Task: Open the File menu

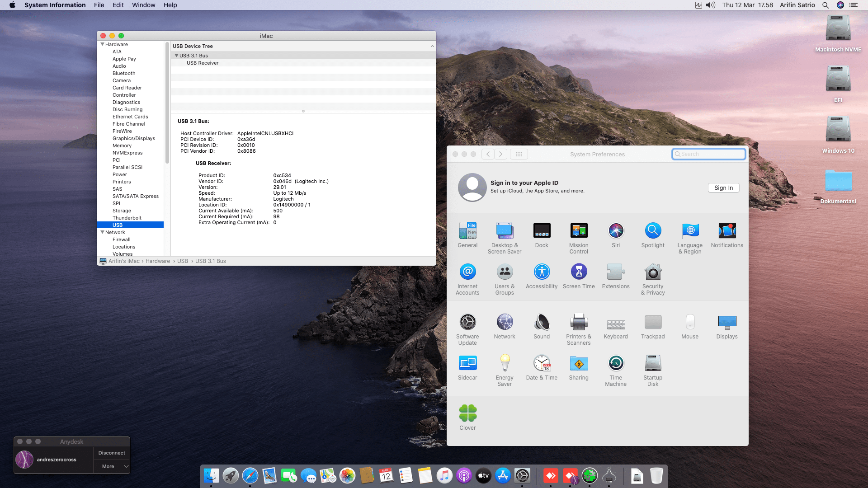Action: tap(99, 5)
